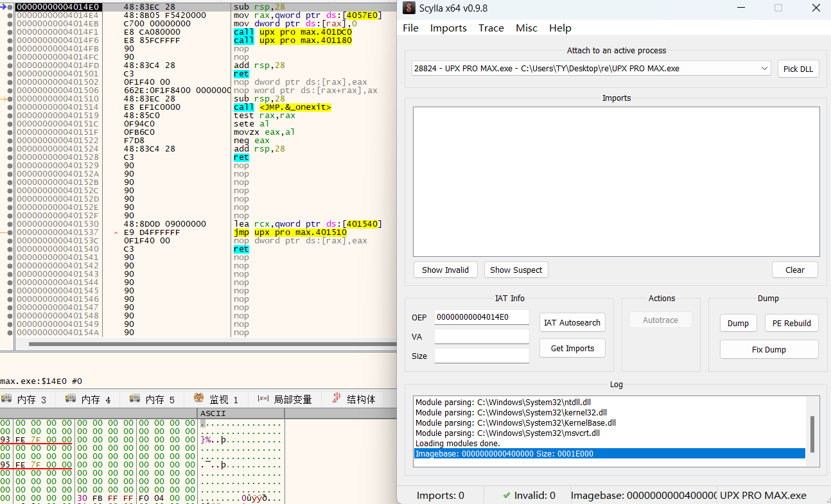This screenshot has width=831, height=504.
Task: Click the Scylla app icon in title bar
Action: tap(408, 8)
